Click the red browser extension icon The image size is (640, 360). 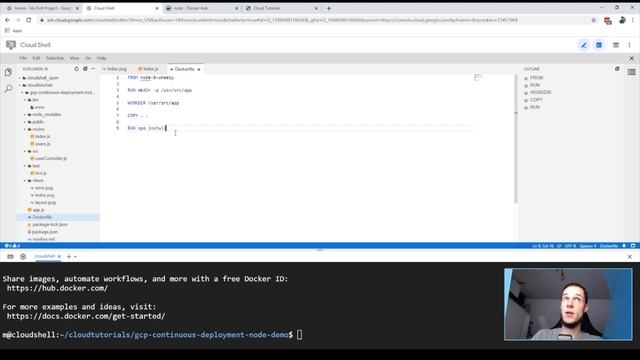pyautogui.click(x=608, y=20)
